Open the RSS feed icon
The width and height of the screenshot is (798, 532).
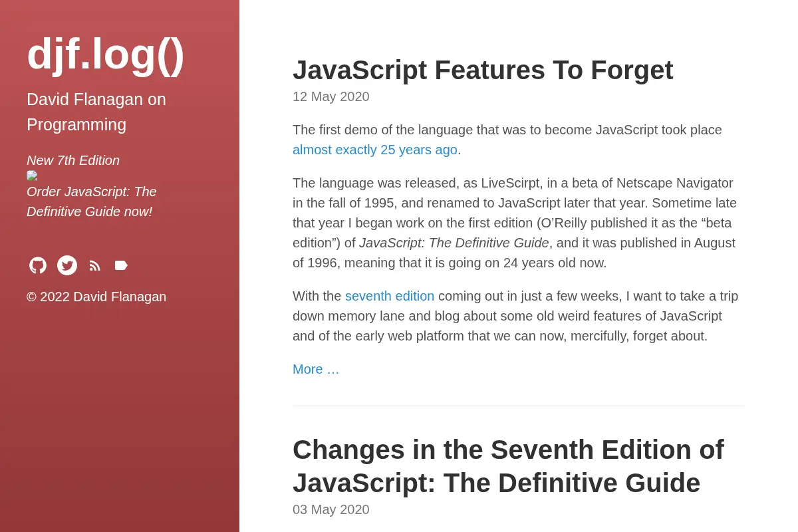coord(95,265)
